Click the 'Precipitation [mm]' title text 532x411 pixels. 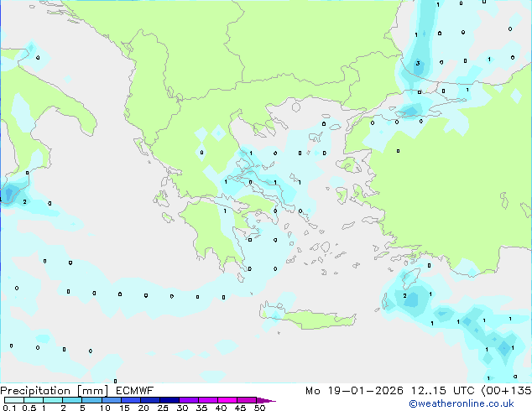55,391
